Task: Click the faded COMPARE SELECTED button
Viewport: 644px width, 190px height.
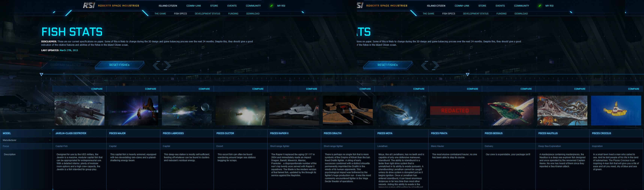Action: 66,65
